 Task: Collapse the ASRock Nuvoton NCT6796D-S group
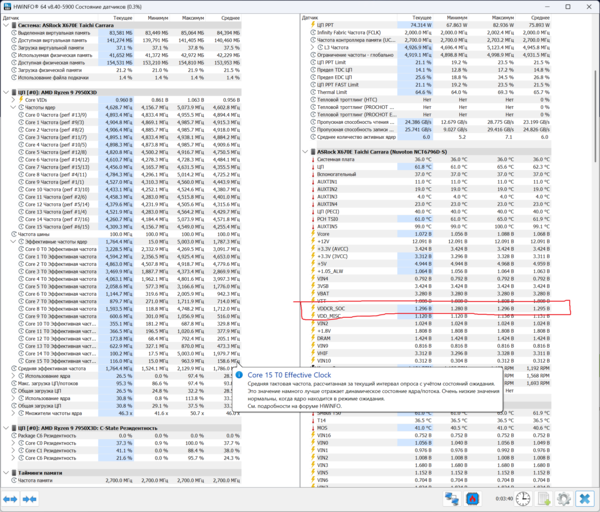coord(305,152)
